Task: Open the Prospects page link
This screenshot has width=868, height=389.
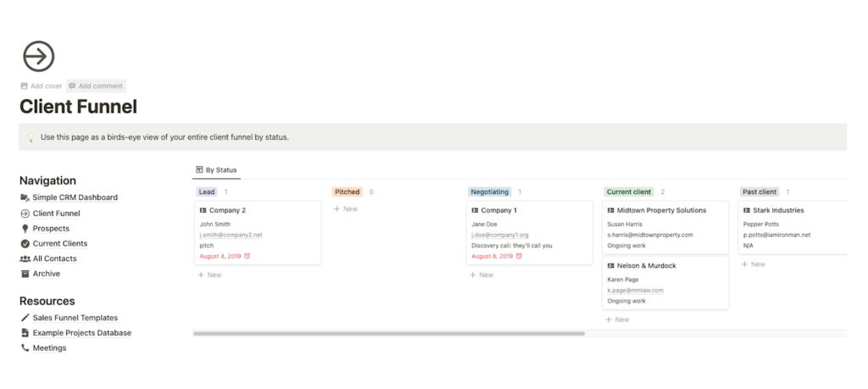Action: (x=51, y=229)
